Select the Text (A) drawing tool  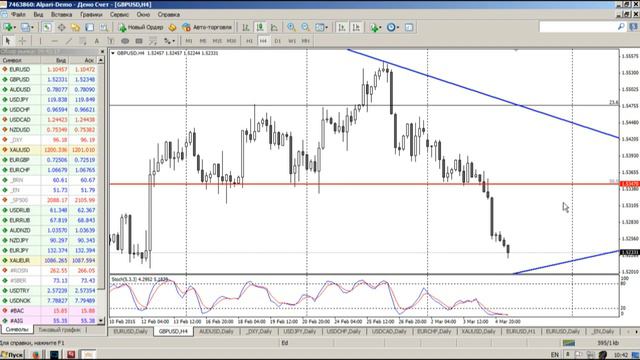(97, 41)
